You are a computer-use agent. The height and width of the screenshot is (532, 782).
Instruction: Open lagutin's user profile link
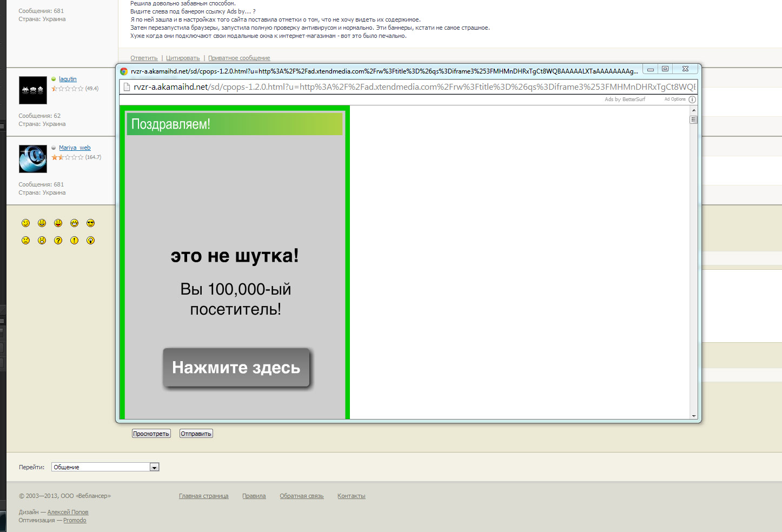(x=68, y=79)
